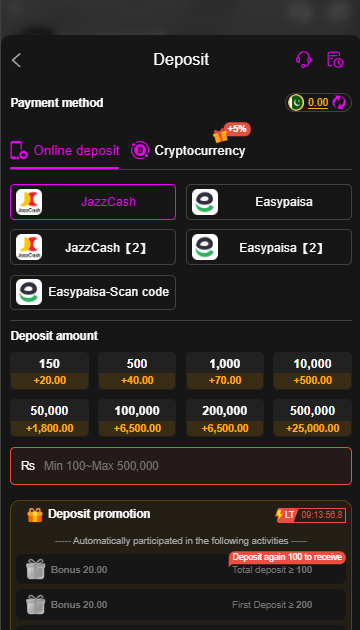
Task: Refresh balance with circular arrows icon
Action: 339,102
